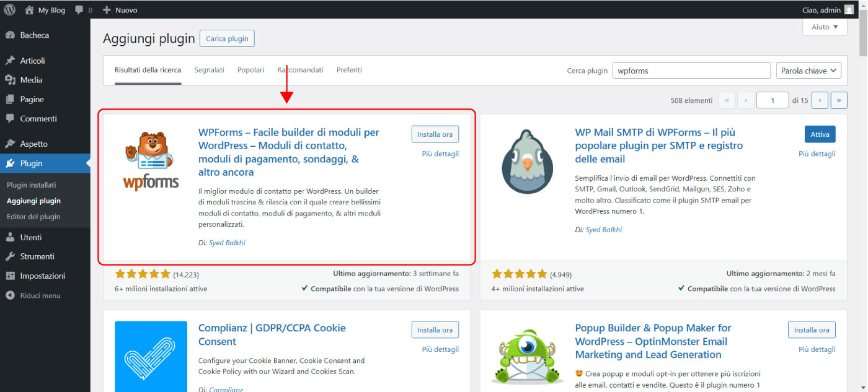Open Plugin installati in sidebar
Image resolution: width=868 pixels, height=392 pixels.
tap(32, 185)
